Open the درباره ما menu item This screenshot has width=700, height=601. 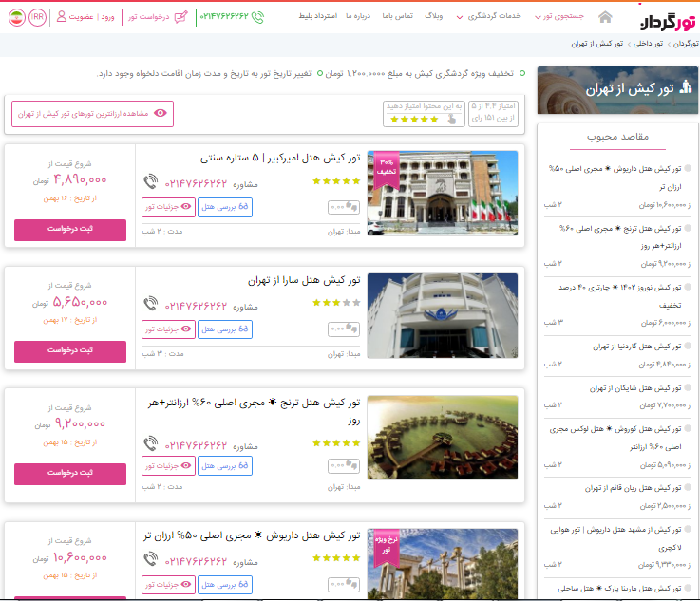click(358, 16)
